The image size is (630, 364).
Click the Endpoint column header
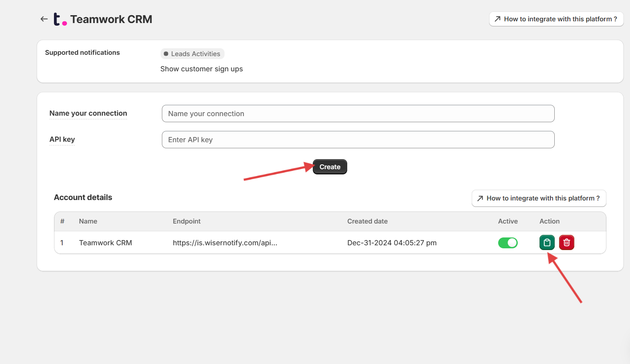tap(187, 221)
